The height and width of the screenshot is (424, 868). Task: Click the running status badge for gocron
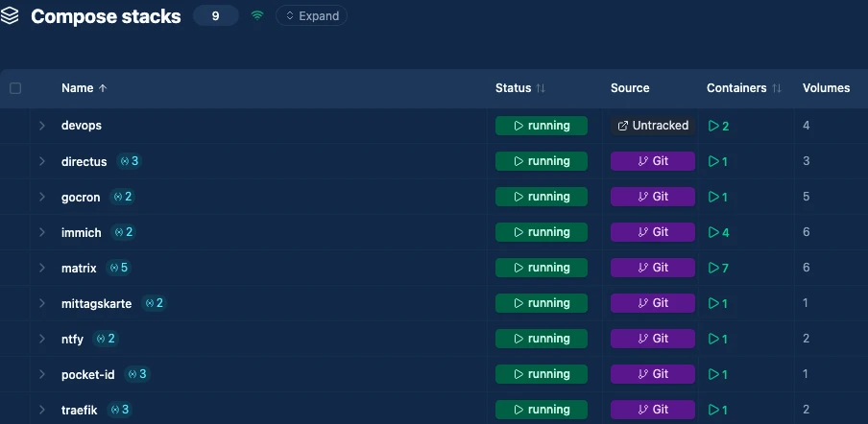[x=542, y=197]
